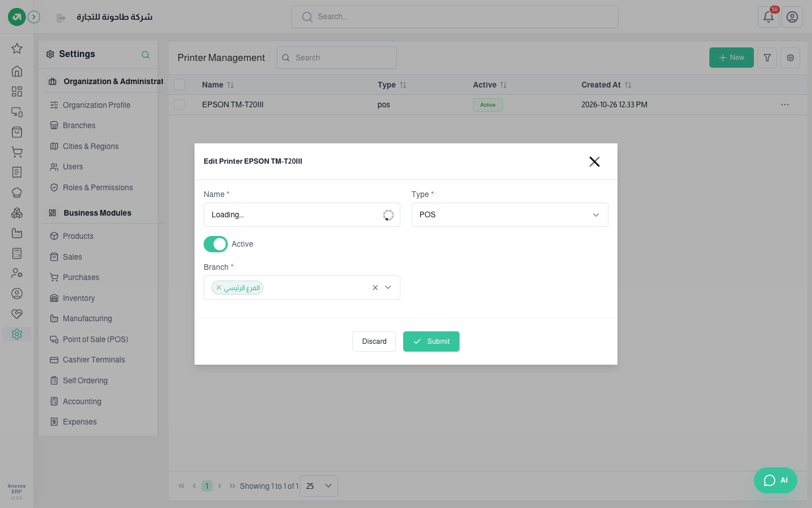Click the Discard button
Screen dimensions: 812x508
pyautogui.click(x=374, y=341)
